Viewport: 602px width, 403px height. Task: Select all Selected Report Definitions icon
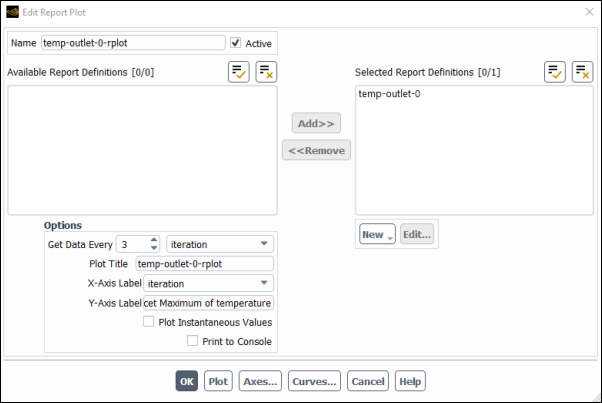tap(554, 72)
